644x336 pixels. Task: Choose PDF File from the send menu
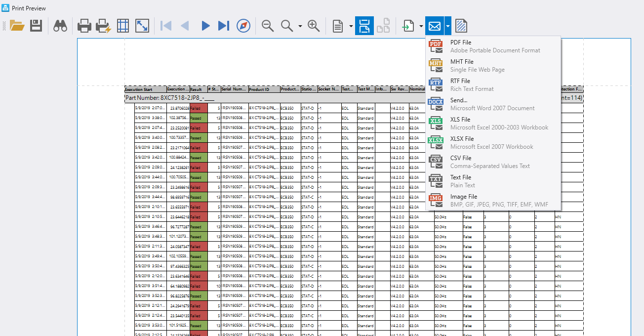493,46
